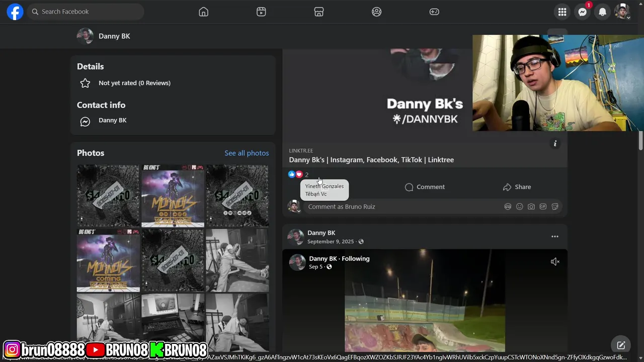This screenshot has width=644, height=362.
Task: Open new message compose icon
Action: point(621,345)
